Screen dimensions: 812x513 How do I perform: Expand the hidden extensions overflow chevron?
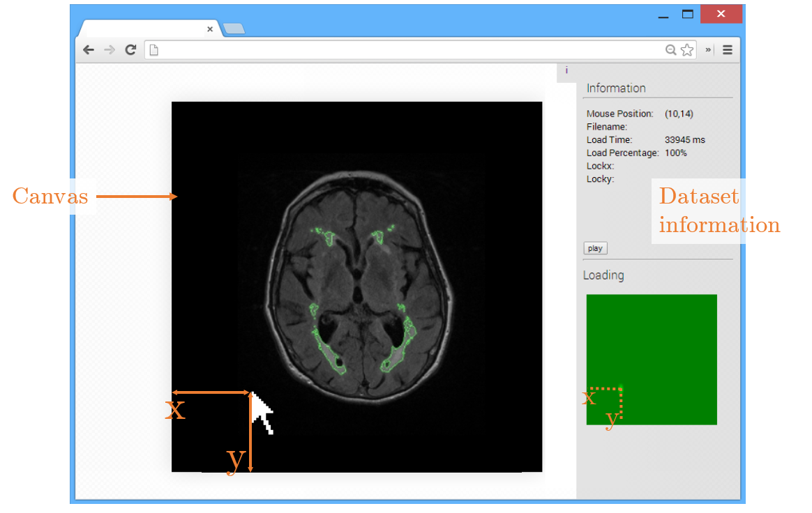708,49
